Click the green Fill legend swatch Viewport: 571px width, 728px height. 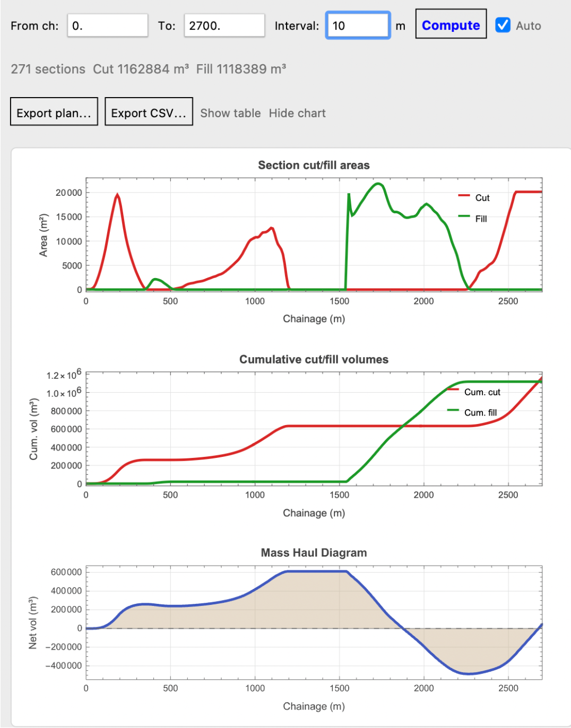[464, 216]
